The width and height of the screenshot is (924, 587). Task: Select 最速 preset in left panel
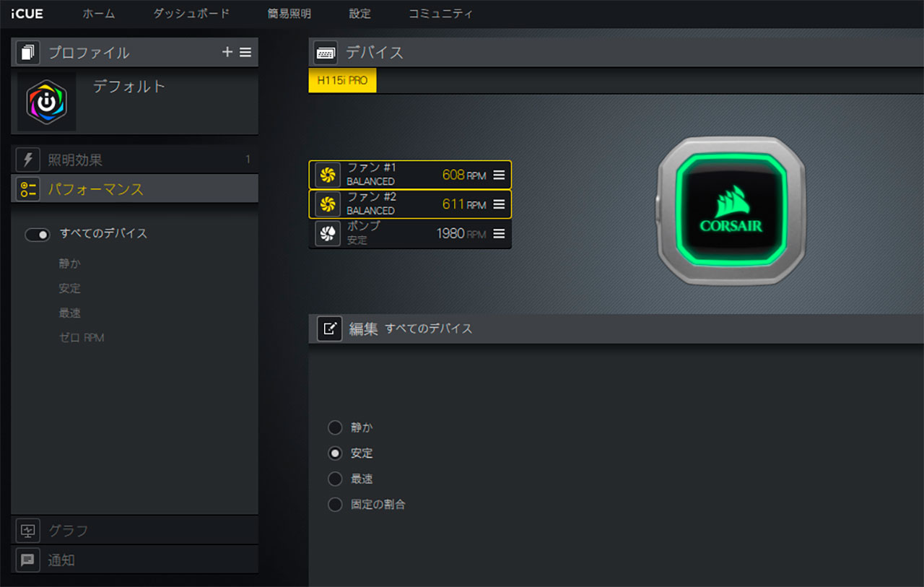coord(70,313)
